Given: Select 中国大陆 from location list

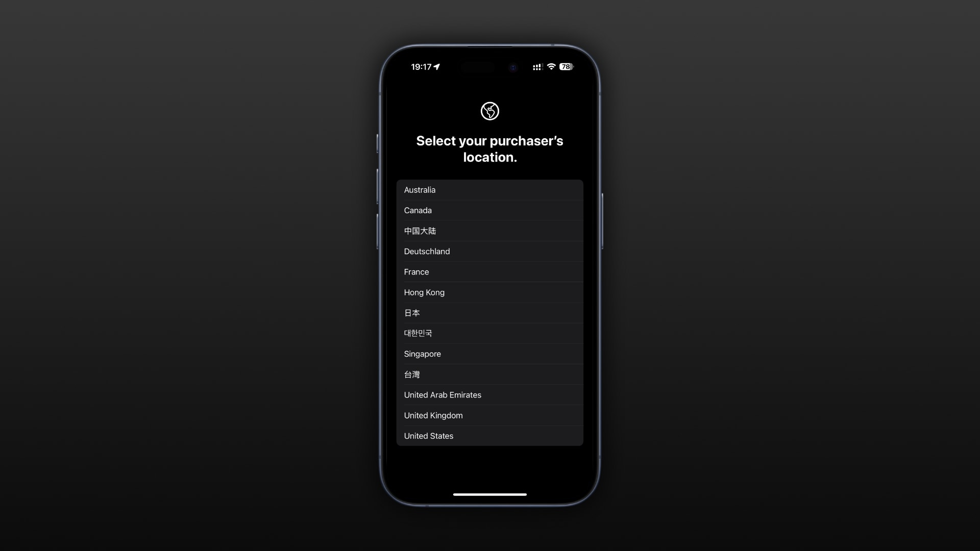Looking at the screenshot, I should point(490,231).
